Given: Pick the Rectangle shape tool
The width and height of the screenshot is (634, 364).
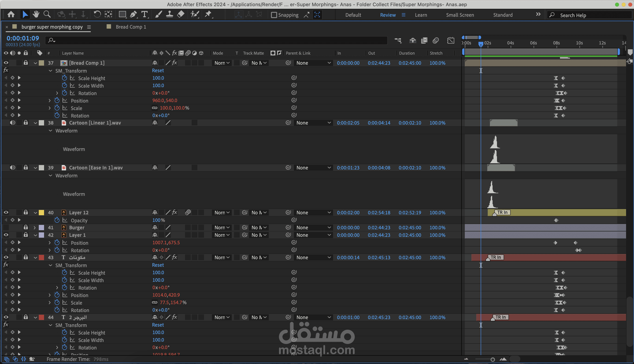Looking at the screenshot, I should tap(122, 15).
